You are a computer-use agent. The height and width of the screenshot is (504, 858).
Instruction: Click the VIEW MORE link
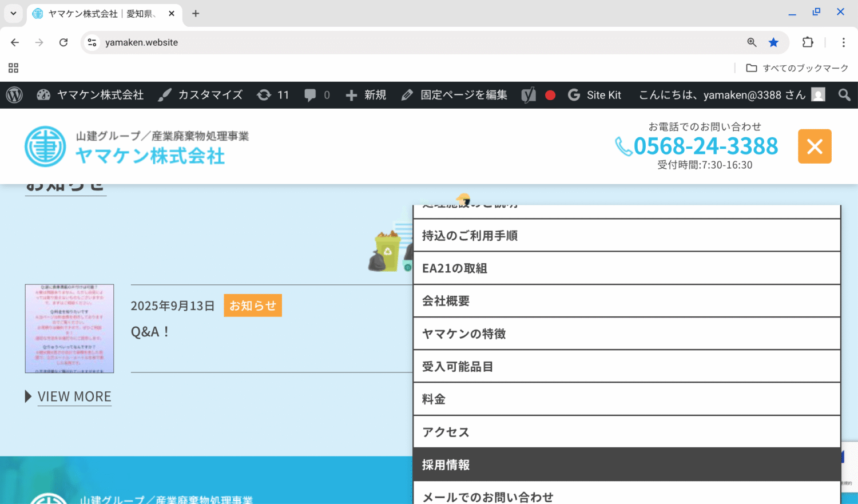[x=74, y=396]
